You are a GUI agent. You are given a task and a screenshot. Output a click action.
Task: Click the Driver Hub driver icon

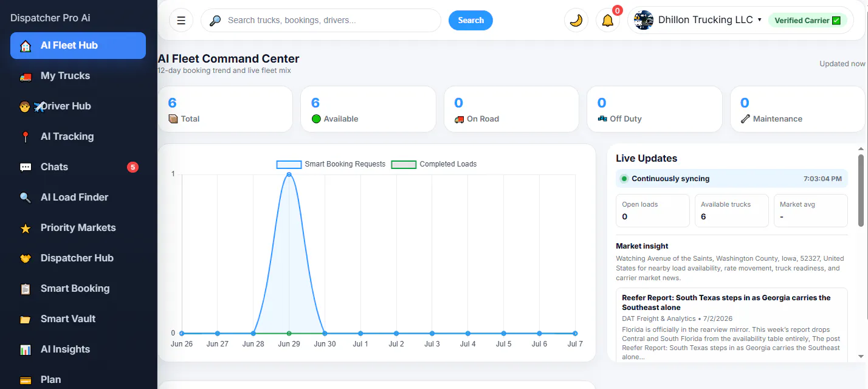(x=26, y=106)
